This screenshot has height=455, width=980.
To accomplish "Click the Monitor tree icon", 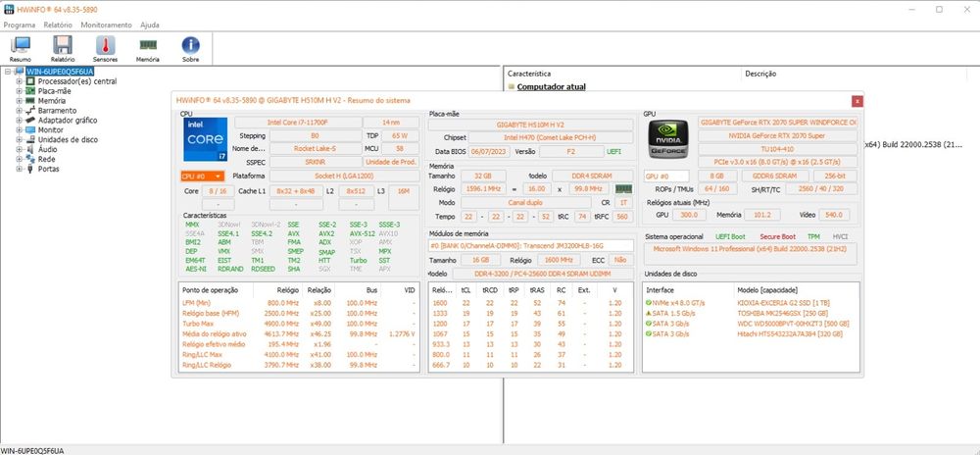I will click(x=30, y=130).
